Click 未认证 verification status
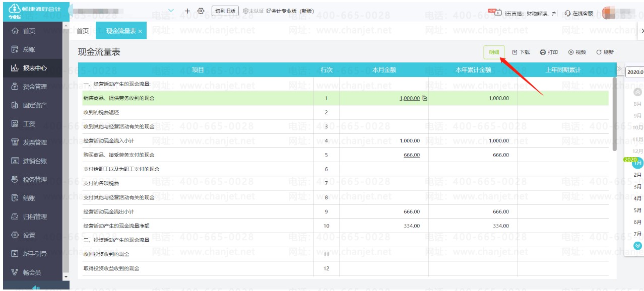This screenshot has width=644, height=291. pos(253,11)
